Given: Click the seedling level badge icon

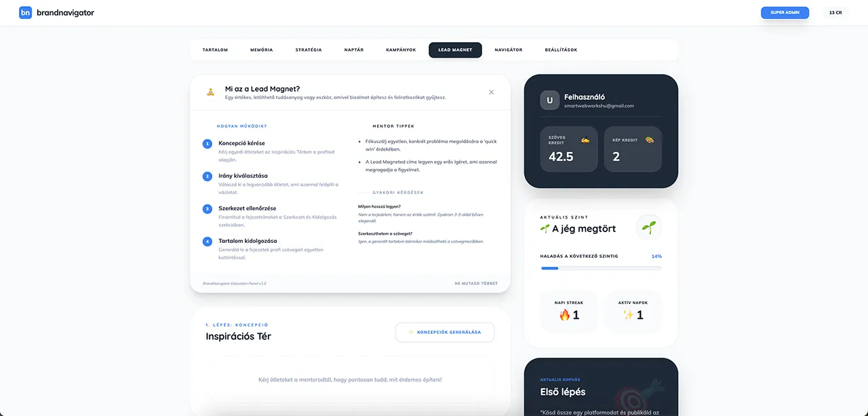Looking at the screenshot, I should [x=648, y=227].
